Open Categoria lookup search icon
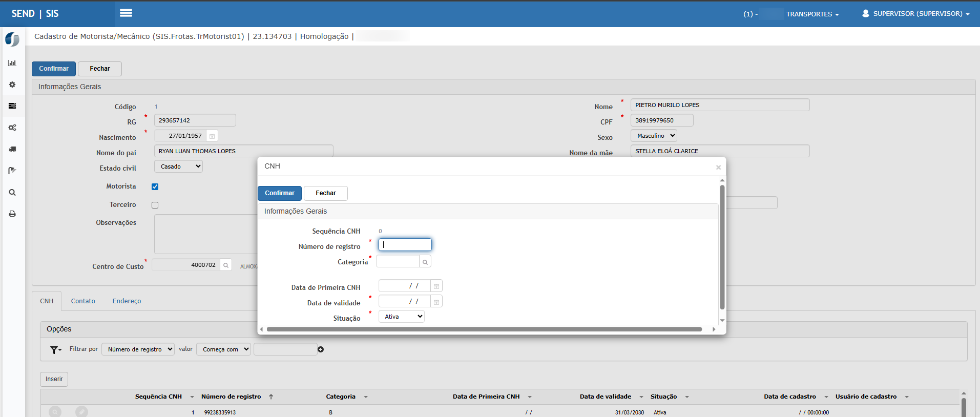This screenshot has height=417, width=980. (x=425, y=262)
